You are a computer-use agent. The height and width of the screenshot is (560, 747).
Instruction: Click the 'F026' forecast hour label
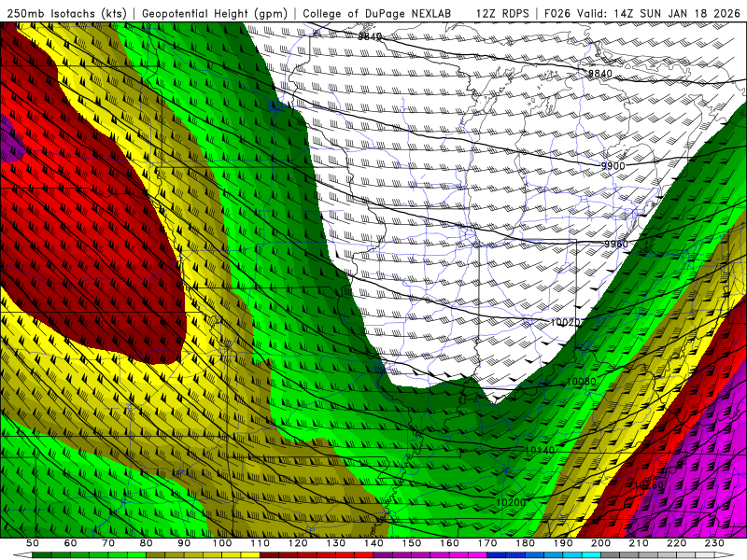click(x=557, y=13)
